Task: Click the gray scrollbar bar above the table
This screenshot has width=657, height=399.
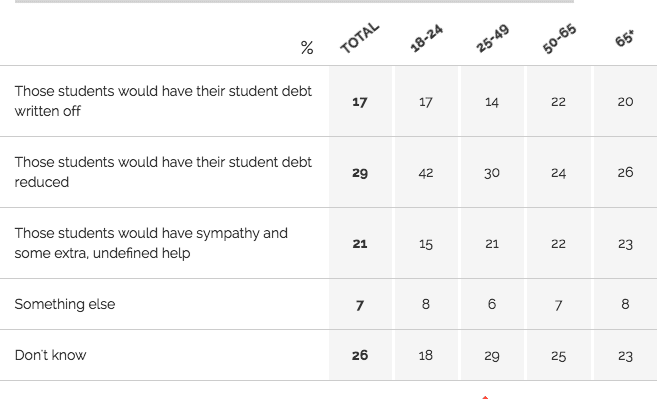Action: point(294,1)
